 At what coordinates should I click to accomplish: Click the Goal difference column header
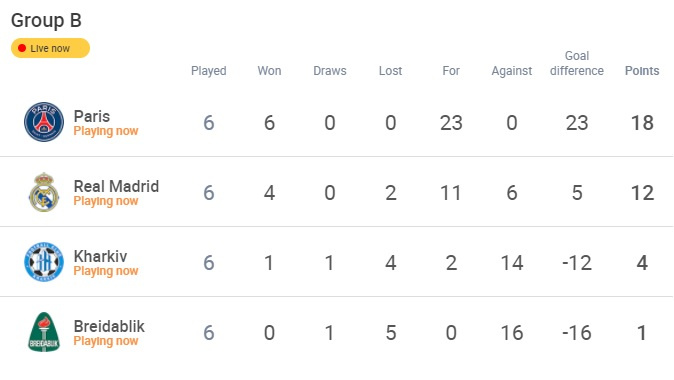(x=577, y=63)
